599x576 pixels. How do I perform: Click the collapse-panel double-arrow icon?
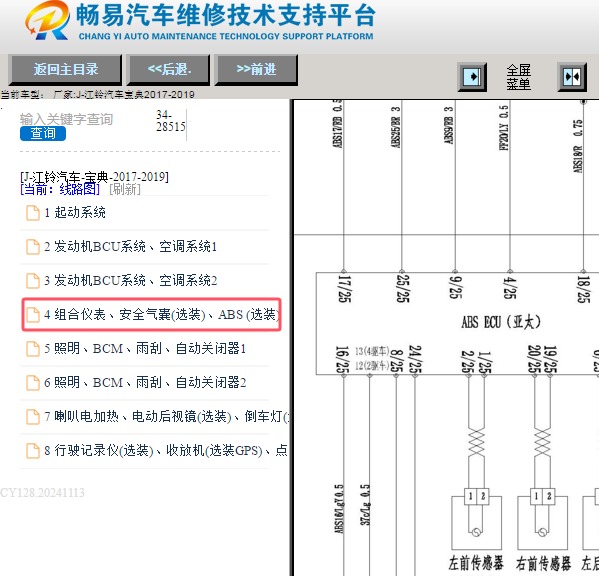click(572, 77)
